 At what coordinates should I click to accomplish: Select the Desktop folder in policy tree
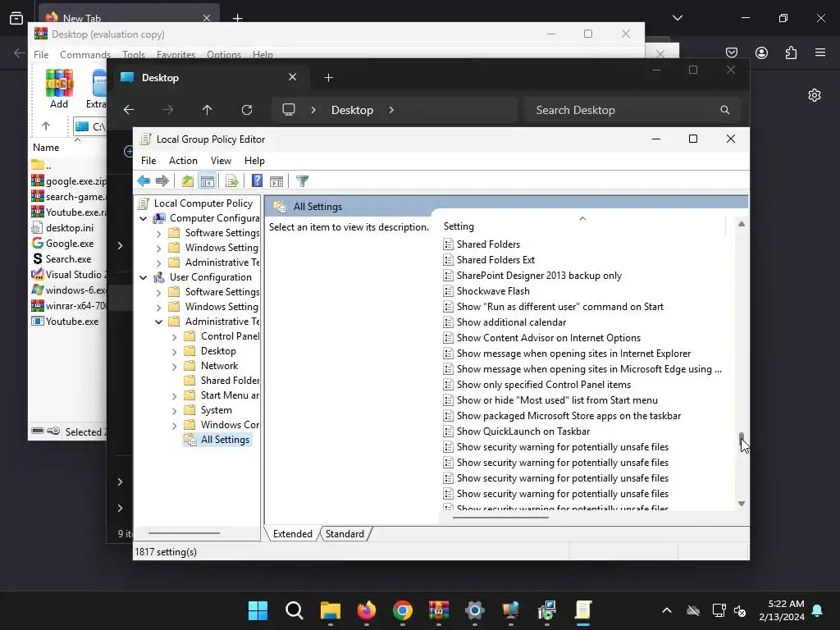218,351
